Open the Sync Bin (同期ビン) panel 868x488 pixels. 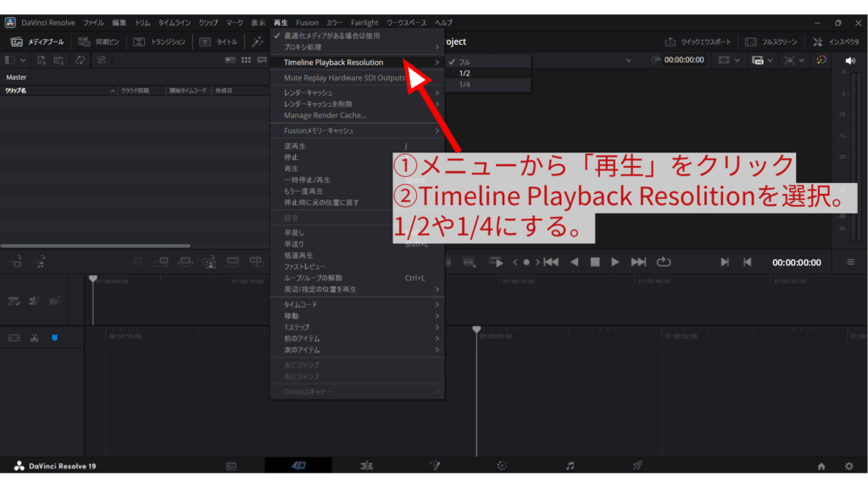98,42
